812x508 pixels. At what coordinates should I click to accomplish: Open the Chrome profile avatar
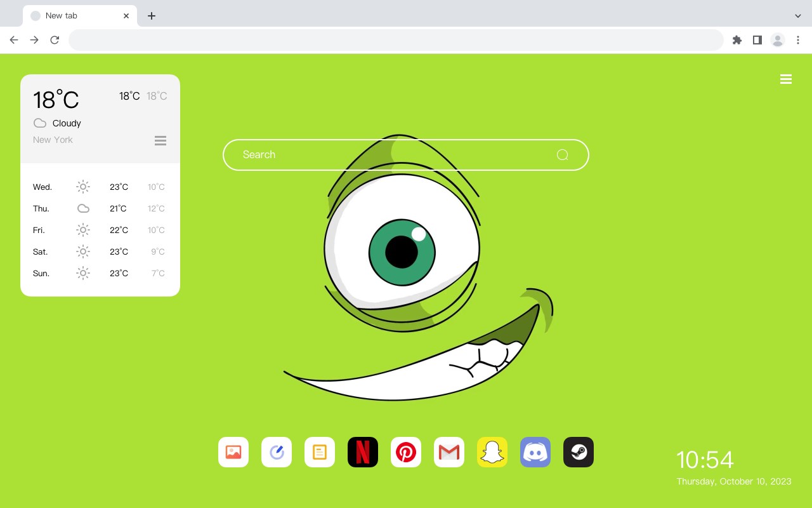pos(778,40)
